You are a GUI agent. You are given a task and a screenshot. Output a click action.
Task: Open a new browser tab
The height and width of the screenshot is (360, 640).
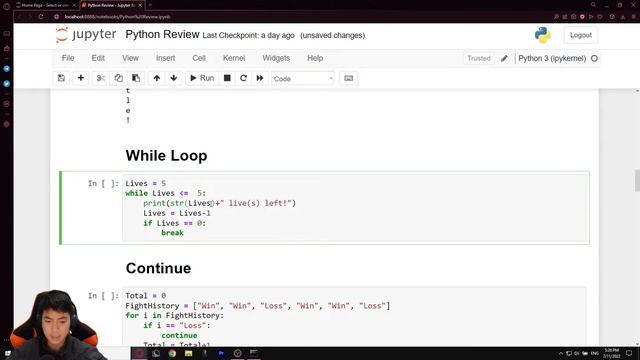pyautogui.click(x=150, y=5)
